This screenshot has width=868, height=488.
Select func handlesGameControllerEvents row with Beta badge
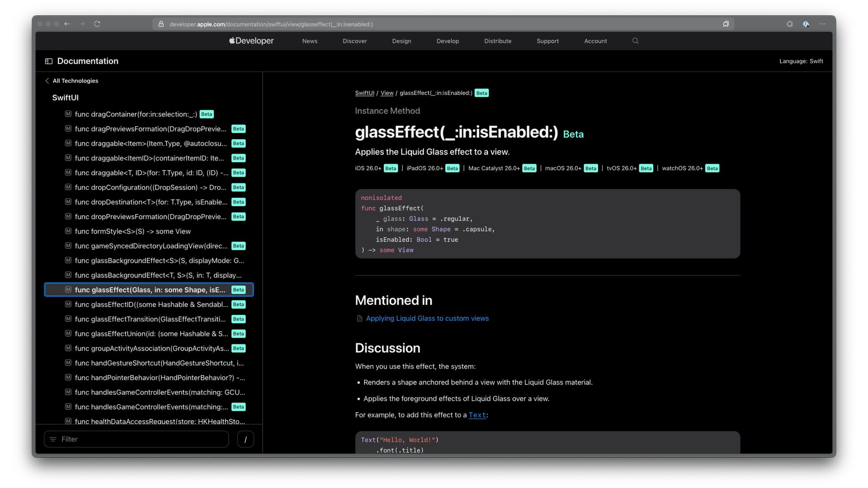point(149,407)
